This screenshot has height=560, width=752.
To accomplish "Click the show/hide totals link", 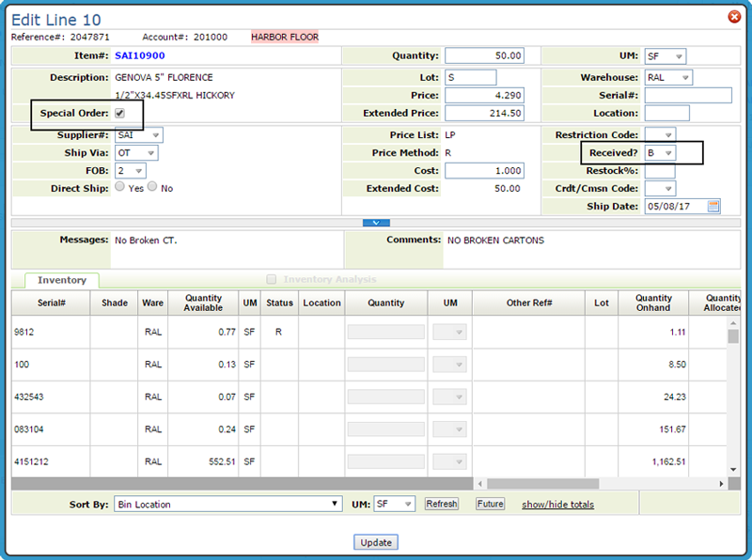I will point(558,505).
